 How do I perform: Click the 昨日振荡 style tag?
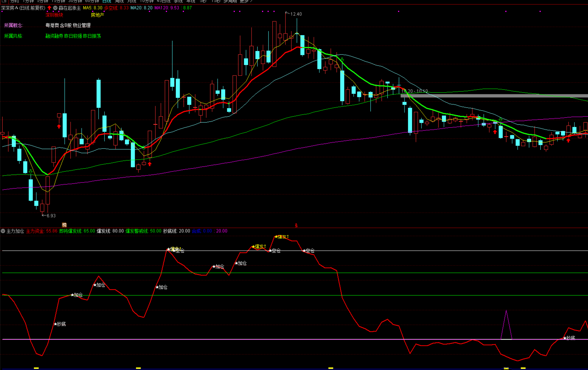tap(92, 36)
